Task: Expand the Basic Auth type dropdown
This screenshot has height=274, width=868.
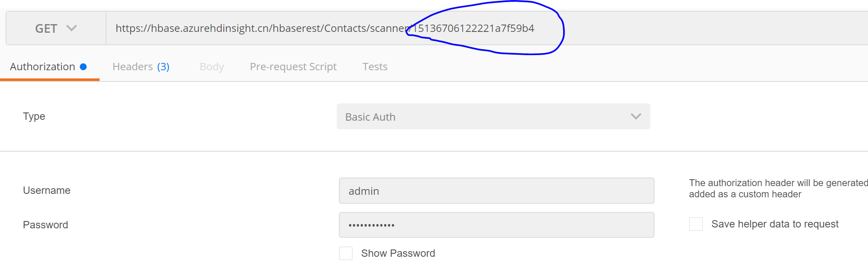Action: [x=493, y=116]
